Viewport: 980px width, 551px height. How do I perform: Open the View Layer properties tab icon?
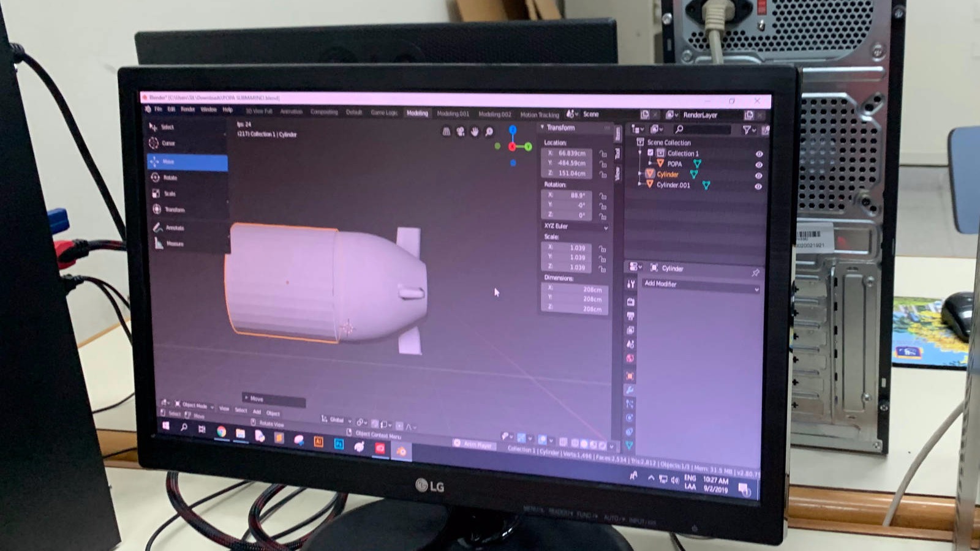pyautogui.click(x=630, y=330)
